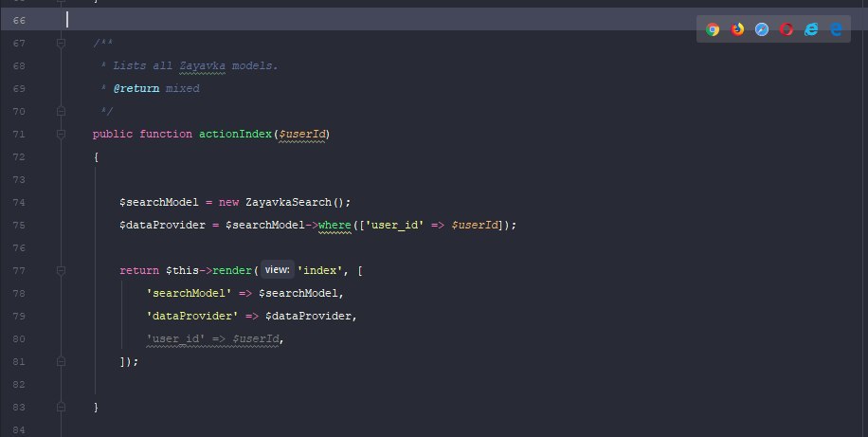The width and height of the screenshot is (868, 437).
Task: Click $searchModel variable on line 74
Action: (159, 202)
